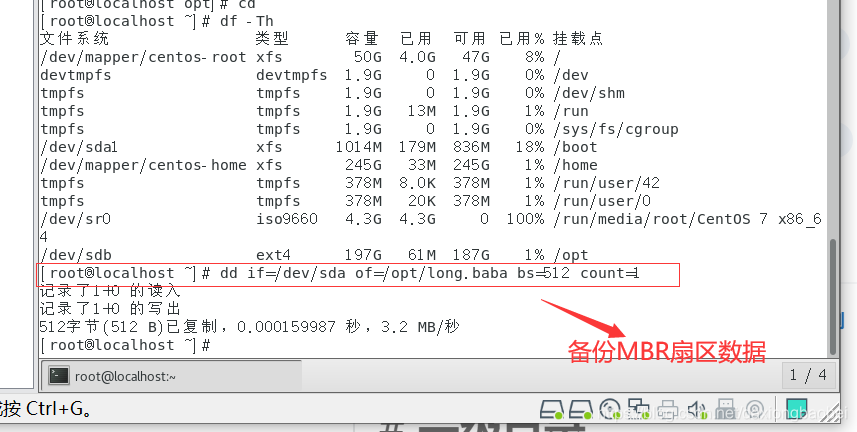This screenshot has width=857, height=432.
Task: Click the /dev/sda1 filesystem entry
Action: pyautogui.click(x=79, y=147)
